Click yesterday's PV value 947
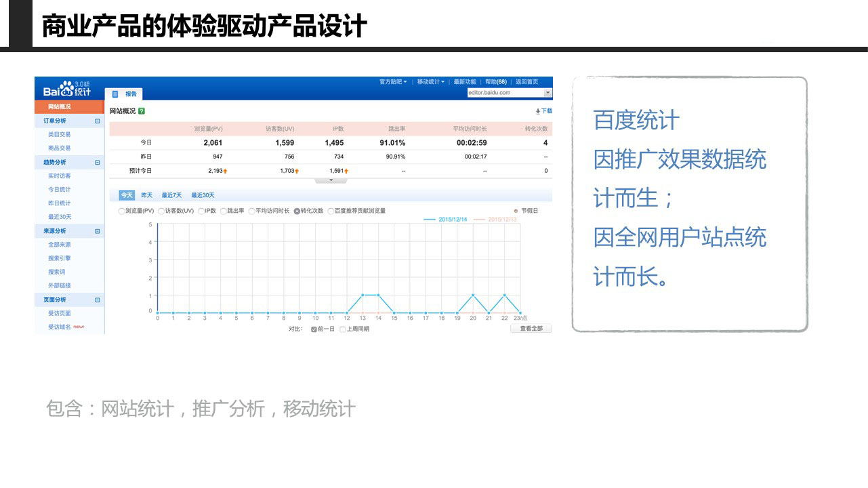 tap(218, 157)
